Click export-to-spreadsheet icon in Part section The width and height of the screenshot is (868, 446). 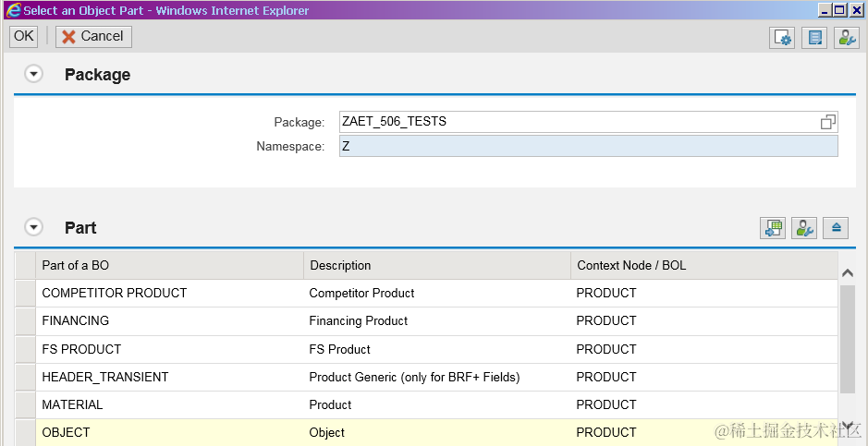[x=773, y=228]
